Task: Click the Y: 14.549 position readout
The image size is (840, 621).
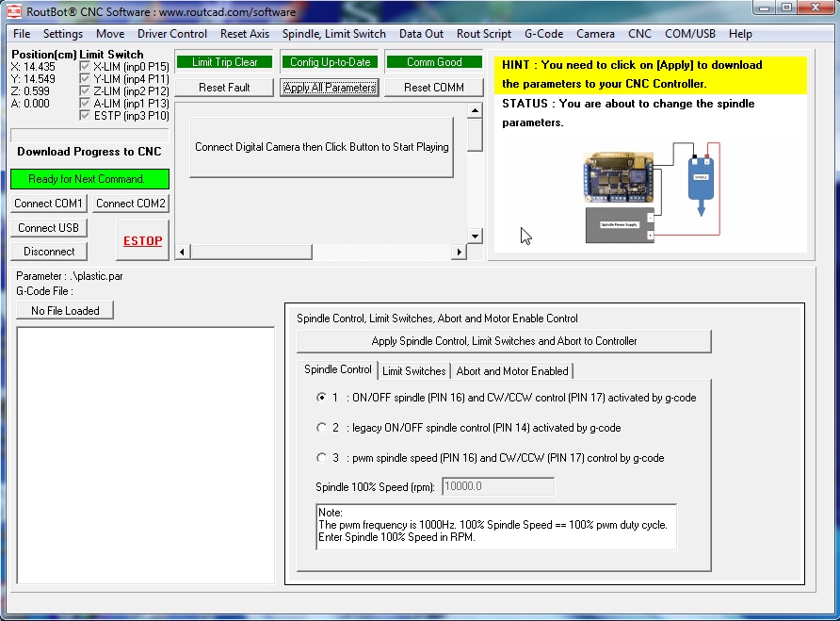Action: (33, 79)
